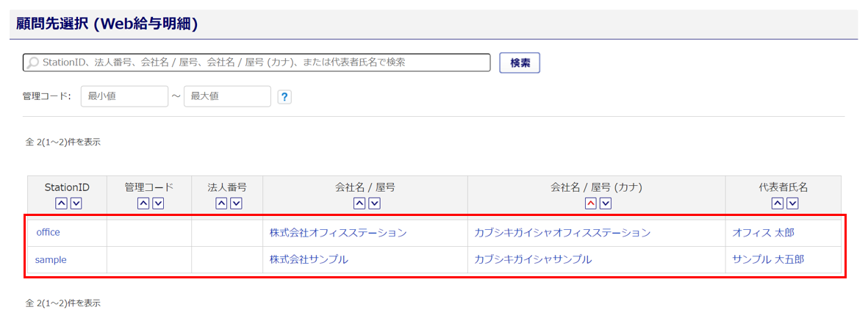Sort StationID column ascending
The image size is (868, 321).
pos(61,203)
